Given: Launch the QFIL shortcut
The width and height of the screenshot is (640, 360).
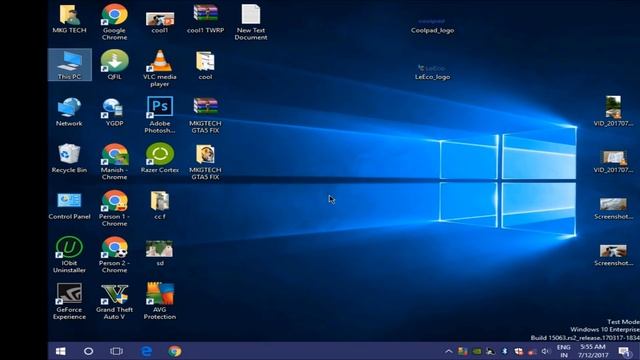Looking at the screenshot, I should pyautogui.click(x=114, y=65).
